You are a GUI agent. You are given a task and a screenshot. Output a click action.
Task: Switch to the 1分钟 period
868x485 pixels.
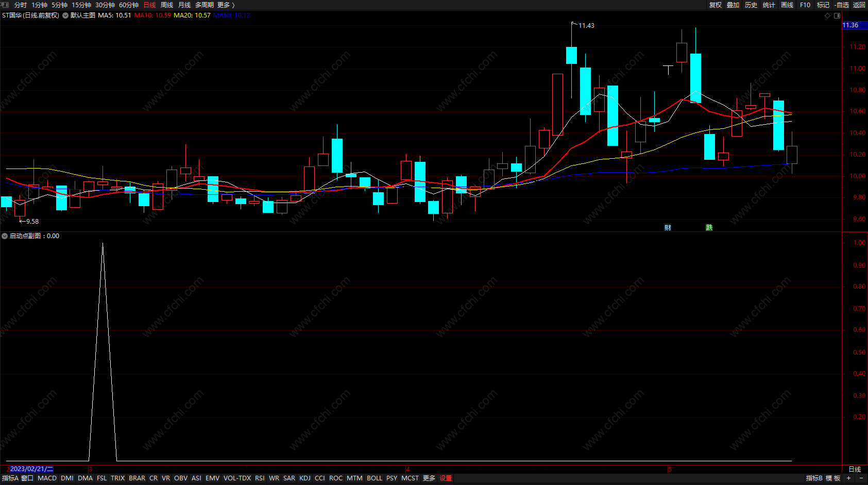(x=40, y=5)
